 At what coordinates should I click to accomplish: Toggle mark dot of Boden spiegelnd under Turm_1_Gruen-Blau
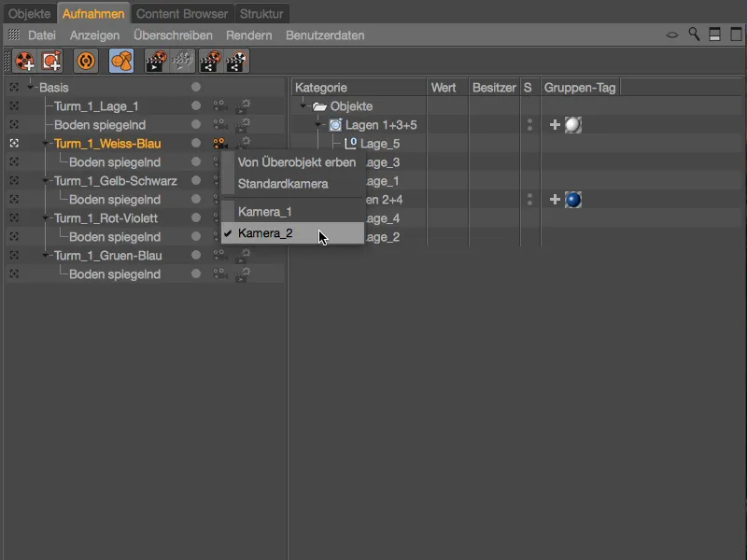point(196,273)
